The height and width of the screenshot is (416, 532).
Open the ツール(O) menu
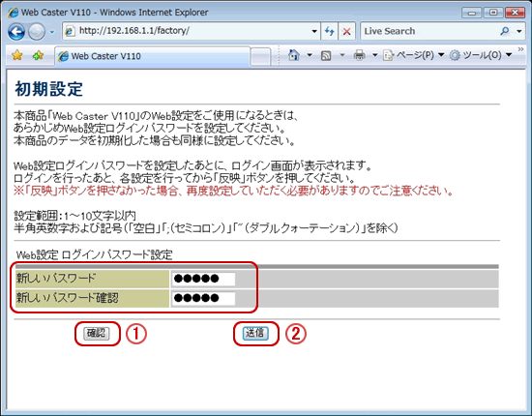(481, 55)
